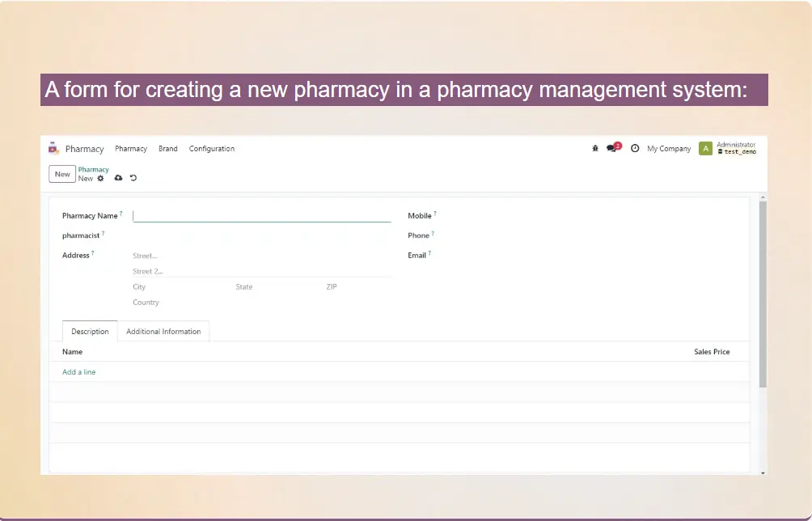Select the Description tab
812x521 pixels.
click(90, 332)
